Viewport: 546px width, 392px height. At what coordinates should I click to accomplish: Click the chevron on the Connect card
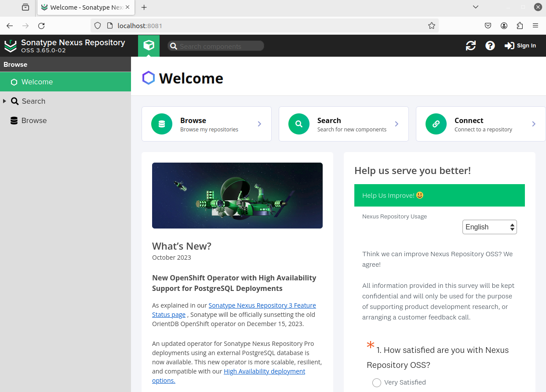tap(534, 124)
